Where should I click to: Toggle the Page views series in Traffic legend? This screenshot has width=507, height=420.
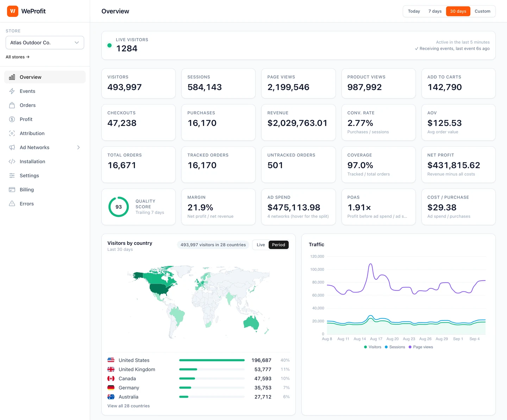[421, 347]
